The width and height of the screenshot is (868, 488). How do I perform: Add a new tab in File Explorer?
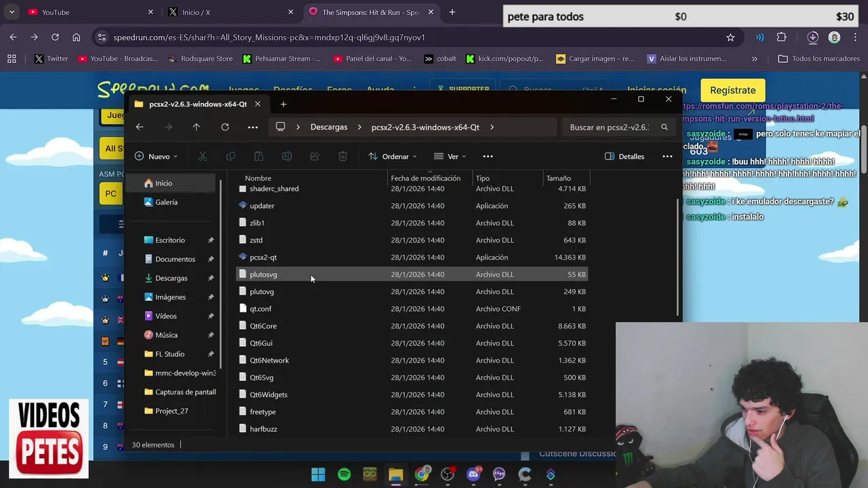click(x=283, y=104)
